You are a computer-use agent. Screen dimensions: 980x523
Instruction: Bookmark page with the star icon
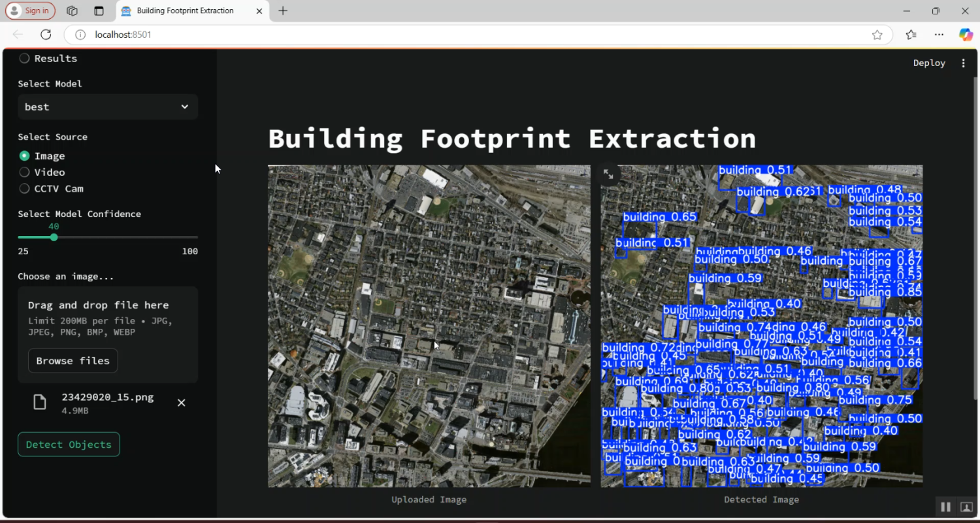[x=877, y=35]
